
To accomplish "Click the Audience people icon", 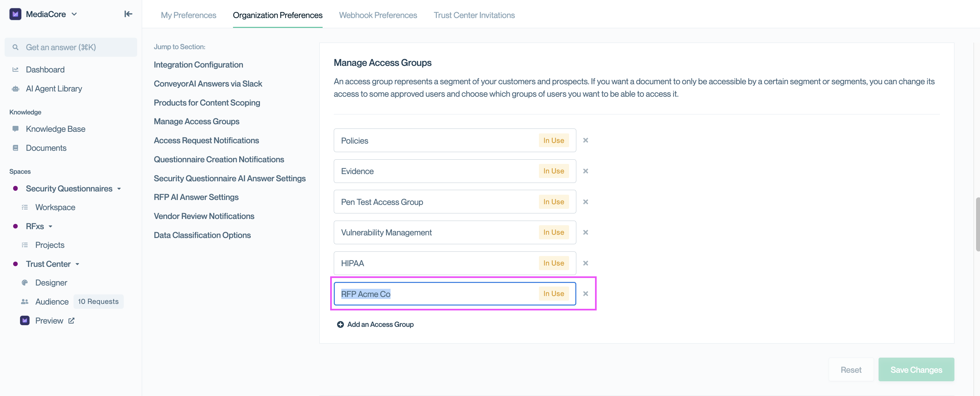I will point(25,301).
